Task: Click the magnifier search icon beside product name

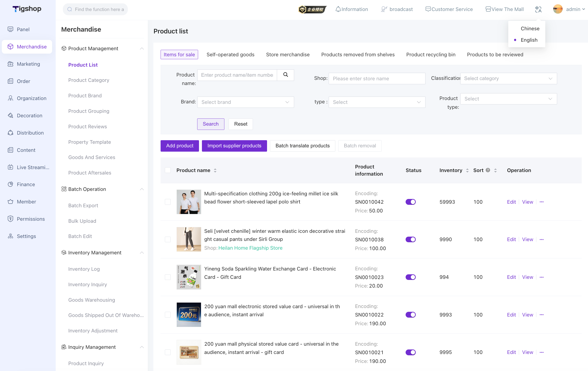Action: (285, 75)
